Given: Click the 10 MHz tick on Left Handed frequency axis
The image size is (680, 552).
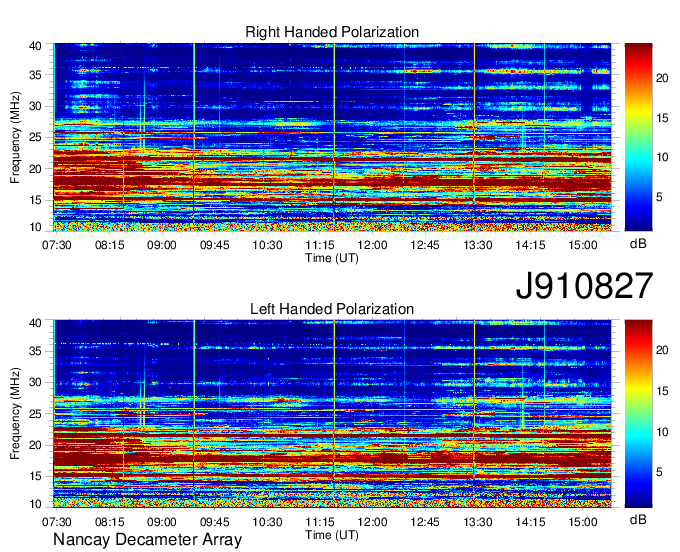Looking at the screenshot, I should pos(36,504).
